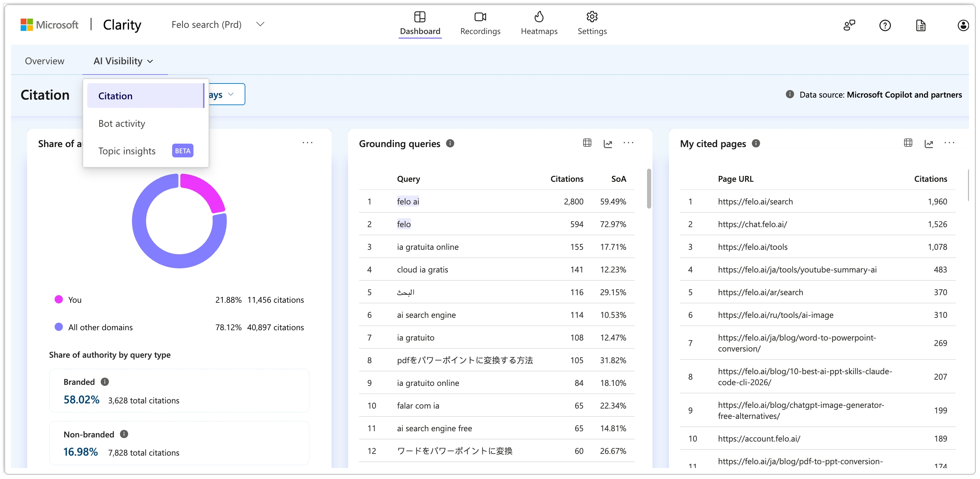Click the Microsoft logo
Viewport: 980px width, 479px height.
(49, 25)
